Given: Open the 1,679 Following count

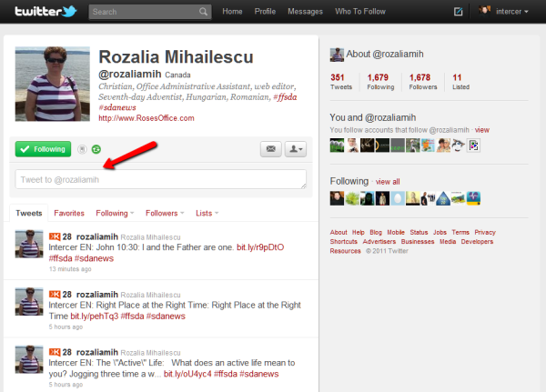Looking at the screenshot, I should coord(380,82).
